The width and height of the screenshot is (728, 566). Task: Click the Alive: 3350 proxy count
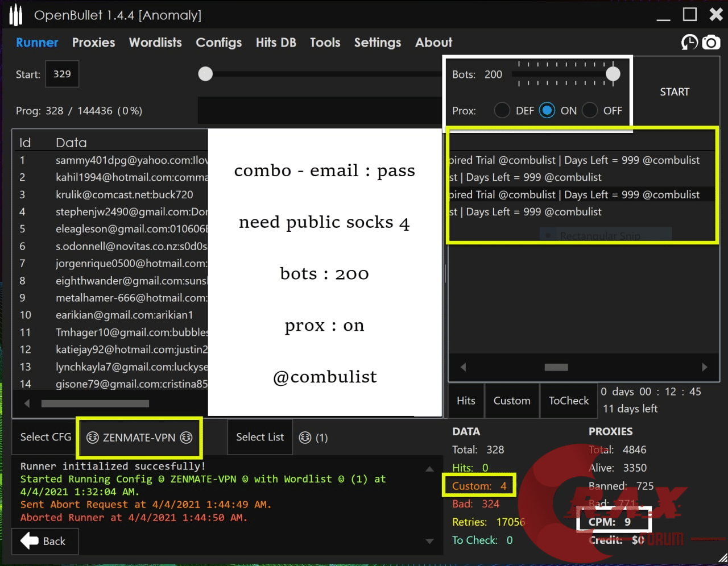[x=618, y=468]
